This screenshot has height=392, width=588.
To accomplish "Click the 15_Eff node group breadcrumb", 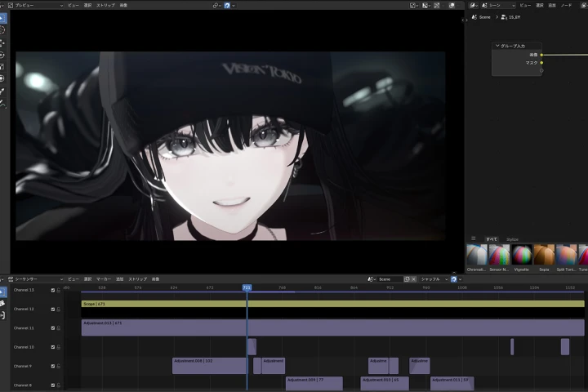I will [510, 17].
